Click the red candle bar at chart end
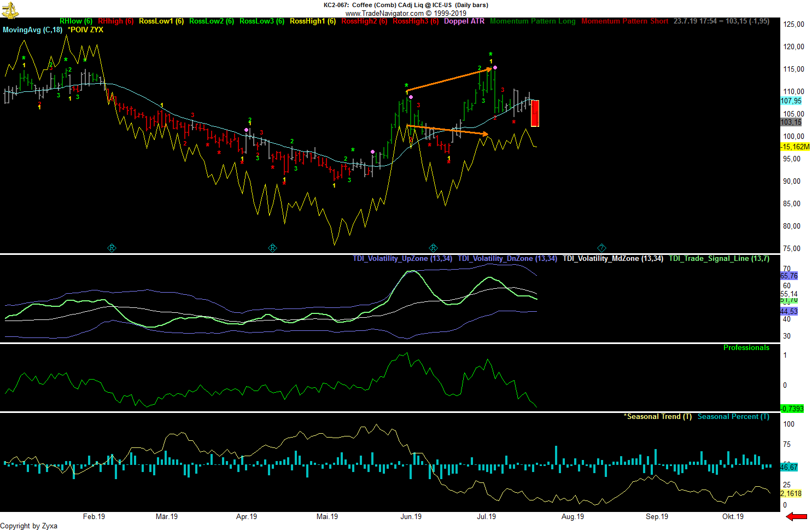Image resolution: width=812 pixels, height=530 pixels. pyautogui.click(x=535, y=113)
